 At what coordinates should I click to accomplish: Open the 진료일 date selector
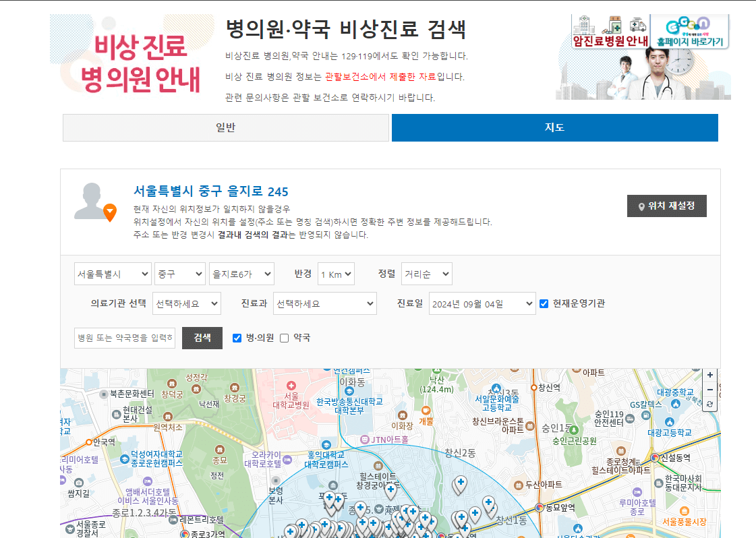482,303
